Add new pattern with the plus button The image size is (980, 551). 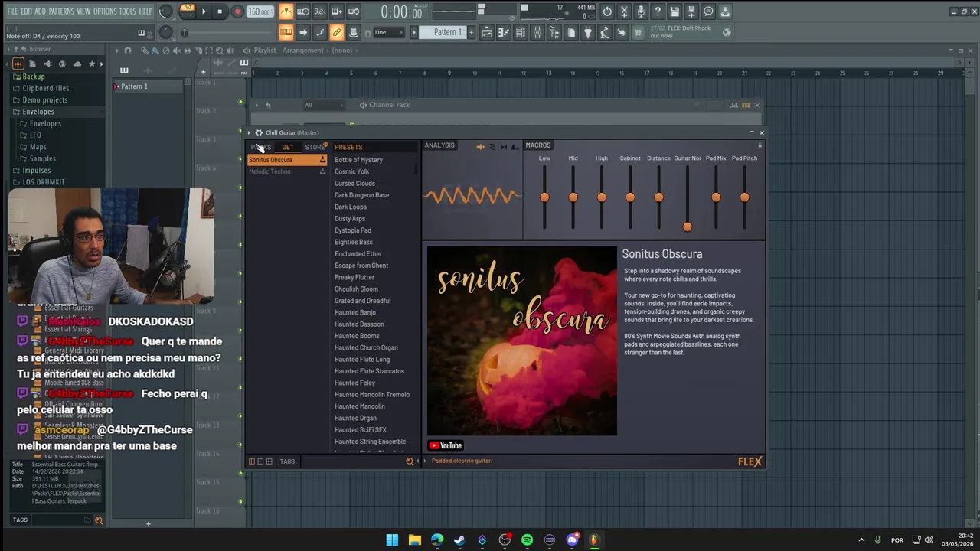pyautogui.click(x=471, y=32)
